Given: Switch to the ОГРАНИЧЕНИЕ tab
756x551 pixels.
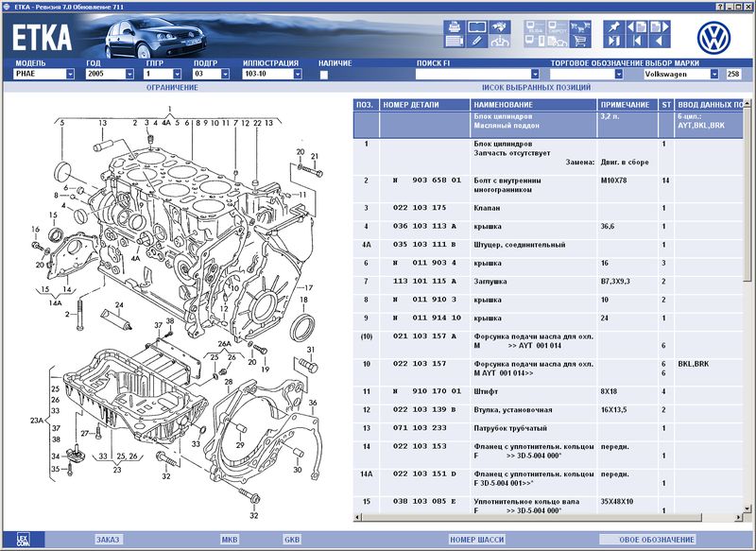Looking at the screenshot, I should 172,87.
